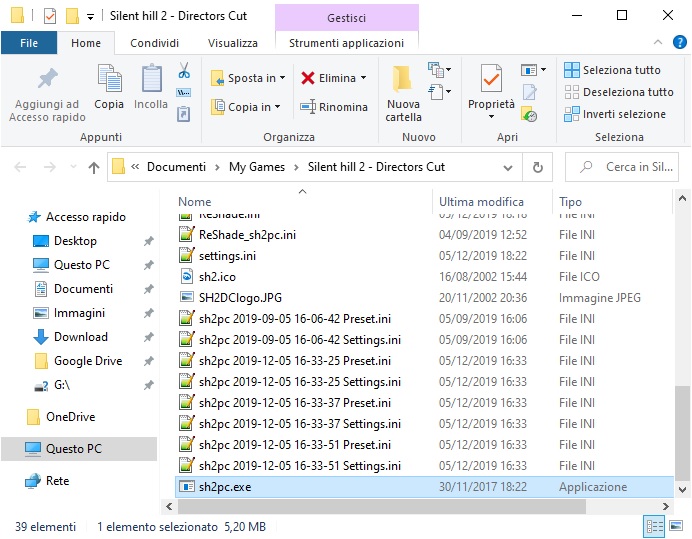Collapse the ribbon with the chevron

(658, 42)
